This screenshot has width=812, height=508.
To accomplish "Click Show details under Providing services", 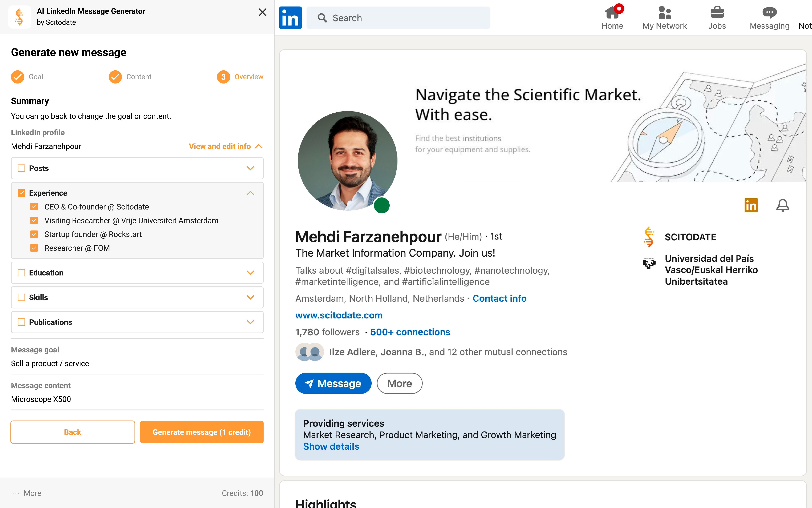I will pos(331,446).
